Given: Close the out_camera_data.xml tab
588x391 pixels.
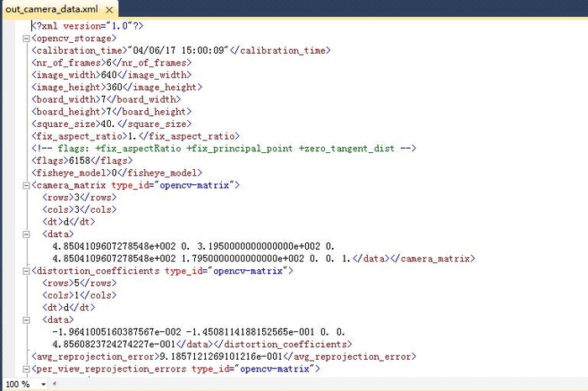Looking at the screenshot, I should [109, 8].
